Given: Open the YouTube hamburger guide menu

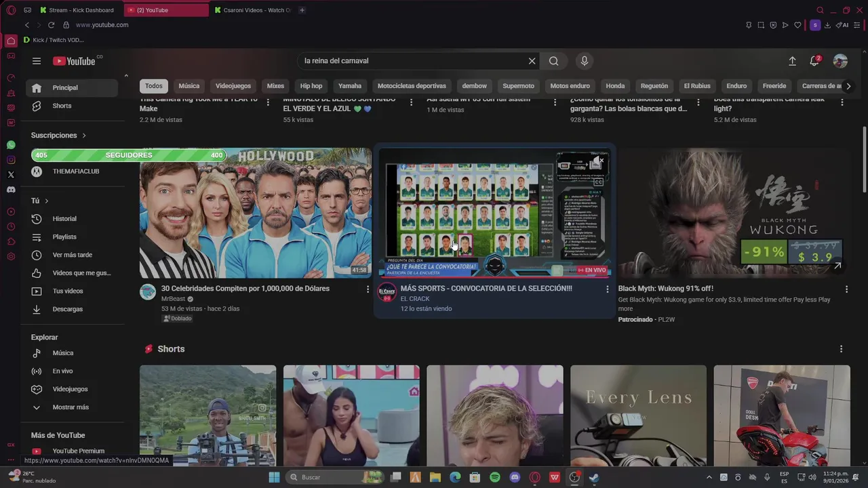Looking at the screenshot, I should [37, 61].
